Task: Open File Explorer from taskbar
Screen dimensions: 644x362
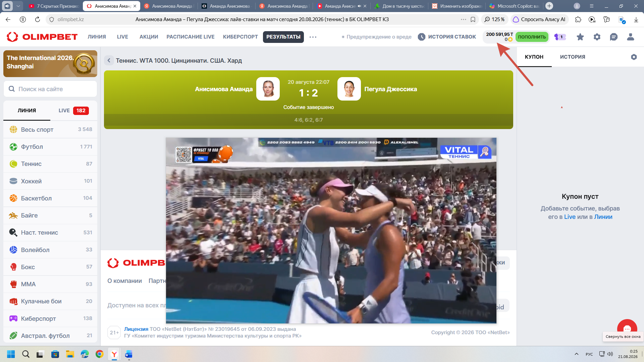Action: tap(70, 354)
